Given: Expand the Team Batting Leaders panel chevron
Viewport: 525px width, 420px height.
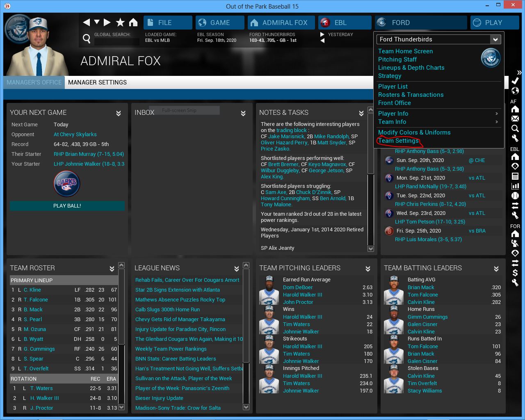Looking at the screenshot, I should point(496,269).
